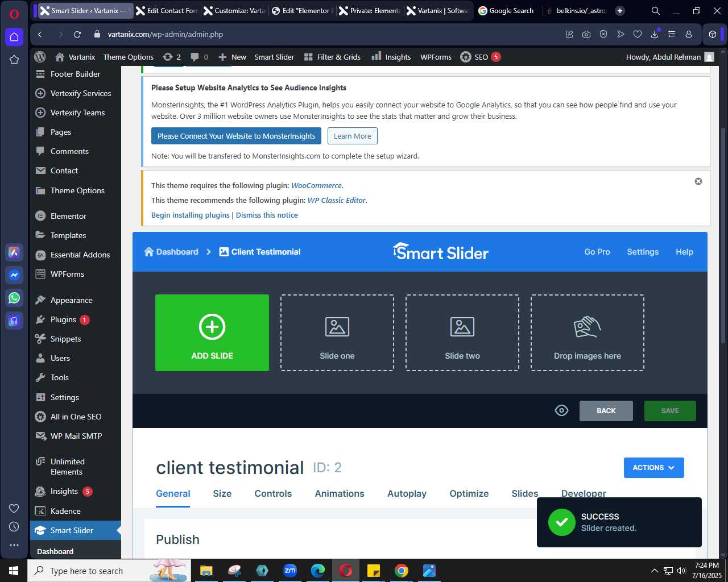Open updates indicator showing 2
The image size is (728, 582).
(172, 57)
